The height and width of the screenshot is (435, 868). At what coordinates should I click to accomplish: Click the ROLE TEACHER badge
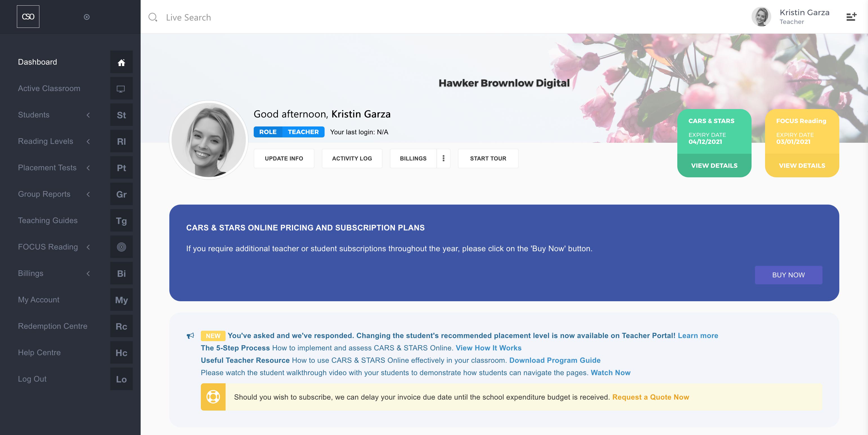[x=289, y=132]
